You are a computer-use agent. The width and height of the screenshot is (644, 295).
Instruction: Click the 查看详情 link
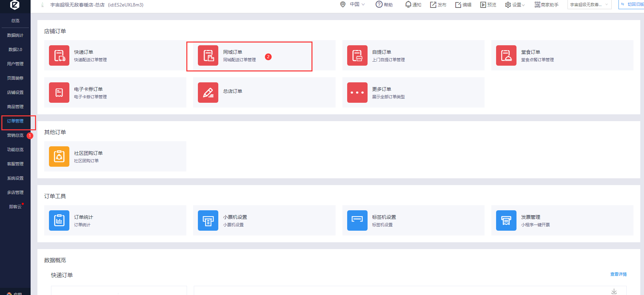618,274
